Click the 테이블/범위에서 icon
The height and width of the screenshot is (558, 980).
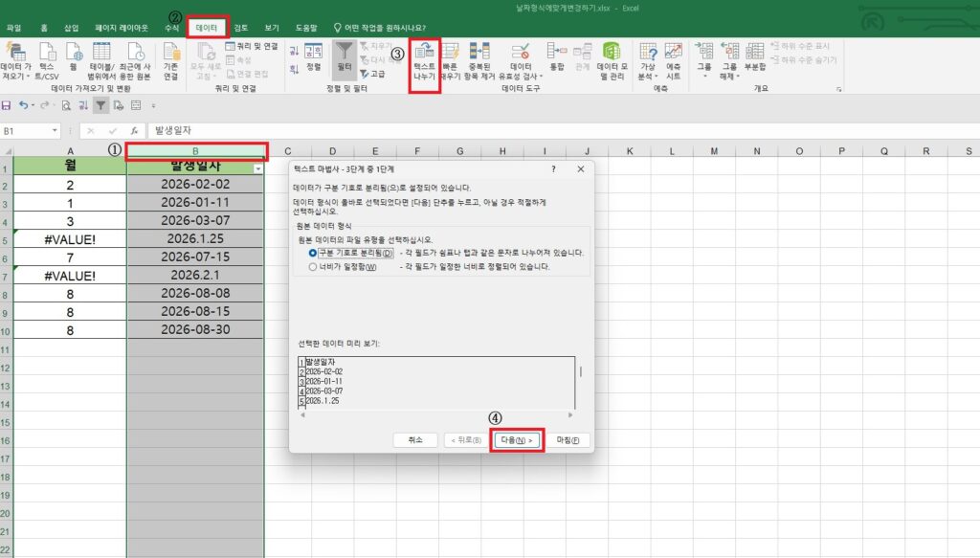pos(101,60)
